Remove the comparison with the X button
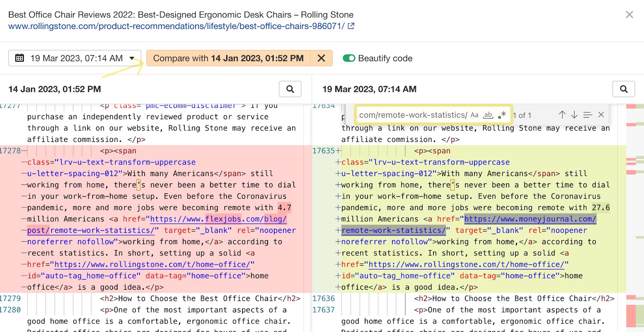The height and width of the screenshot is (332, 644). [x=321, y=58]
